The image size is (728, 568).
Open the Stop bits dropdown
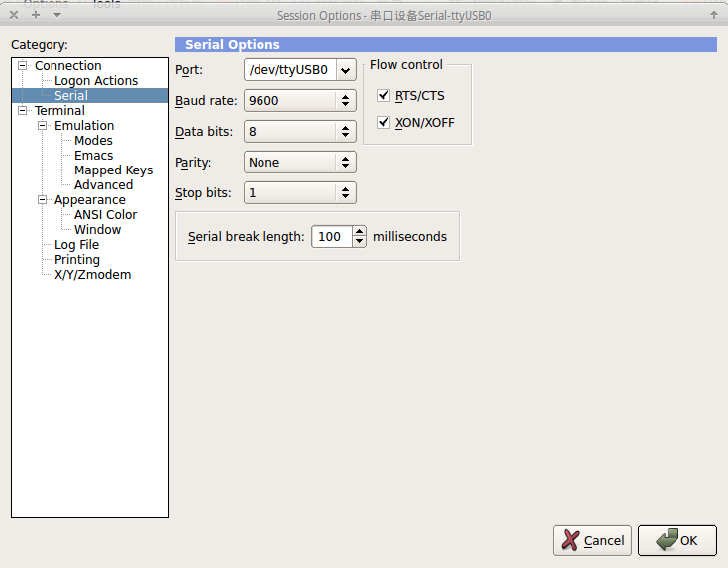pyautogui.click(x=300, y=193)
